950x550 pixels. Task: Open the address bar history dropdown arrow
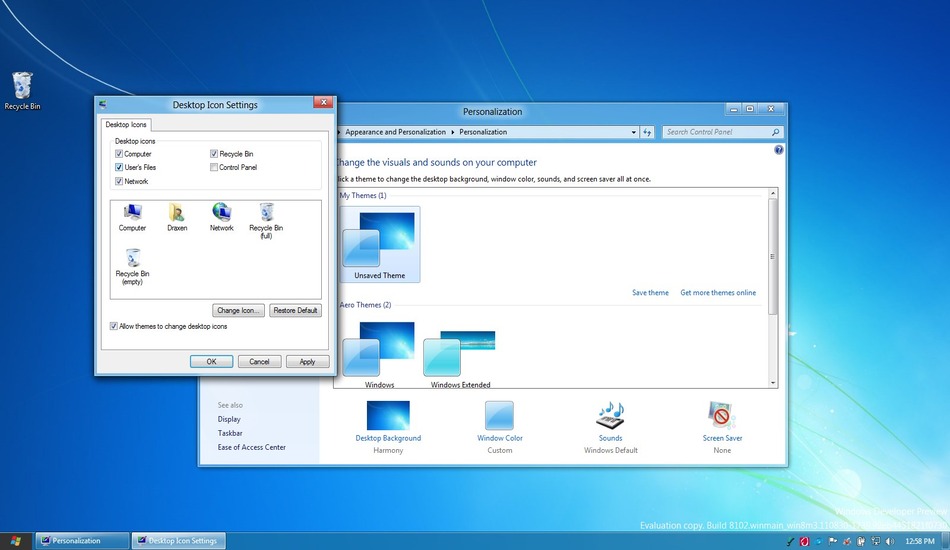click(634, 132)
